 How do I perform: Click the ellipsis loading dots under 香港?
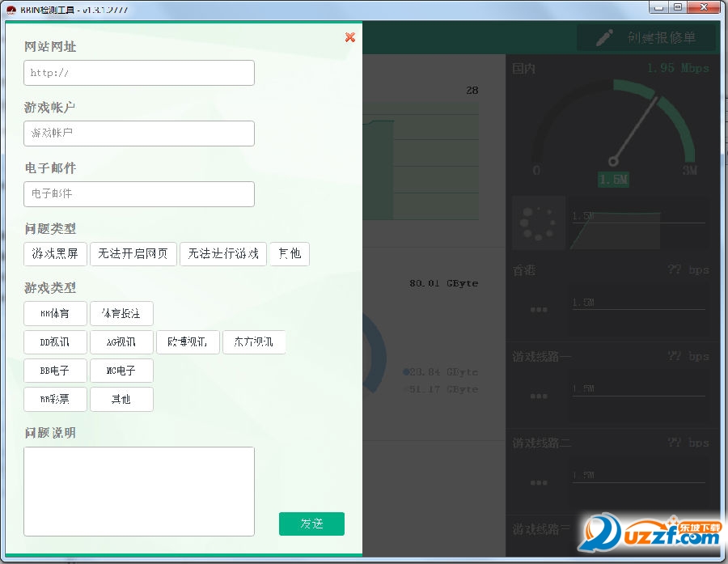[537, 310]
